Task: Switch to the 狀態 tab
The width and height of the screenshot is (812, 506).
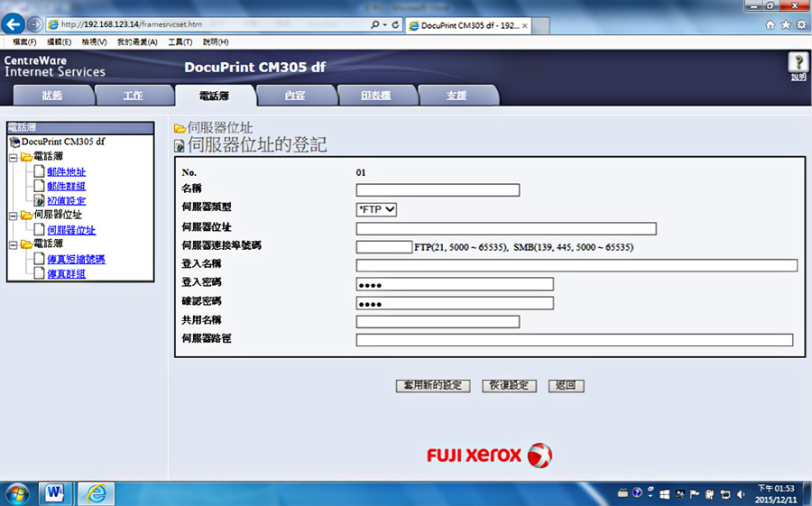Action: coord(52,96)
